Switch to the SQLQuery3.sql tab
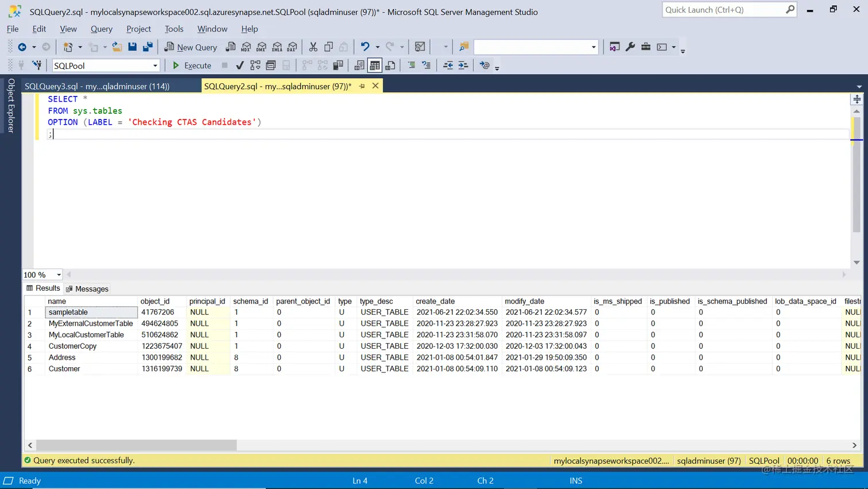Screen dimensions: 868x489 (97, 86)
